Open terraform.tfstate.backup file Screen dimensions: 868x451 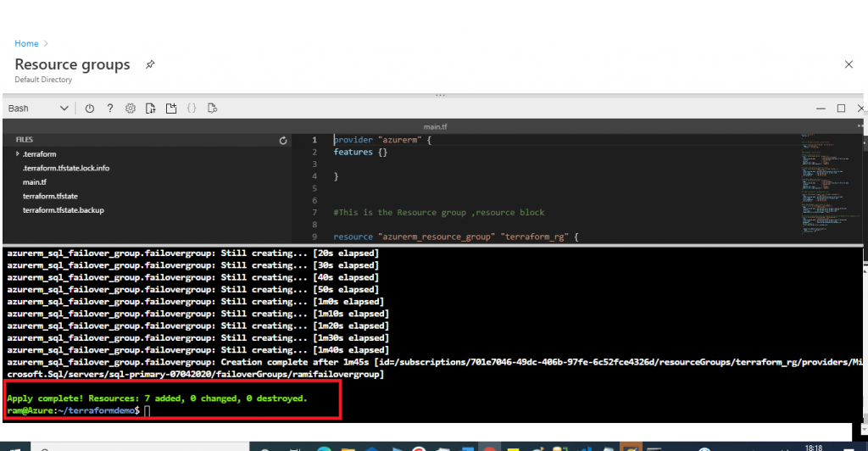[x=63, y=210]
